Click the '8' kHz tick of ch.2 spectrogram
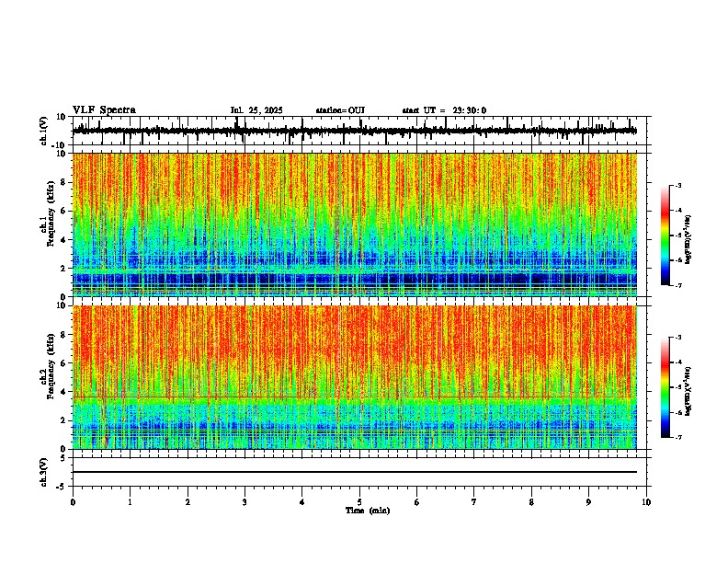This screenshot has width=728, height=563. point(64,335)
